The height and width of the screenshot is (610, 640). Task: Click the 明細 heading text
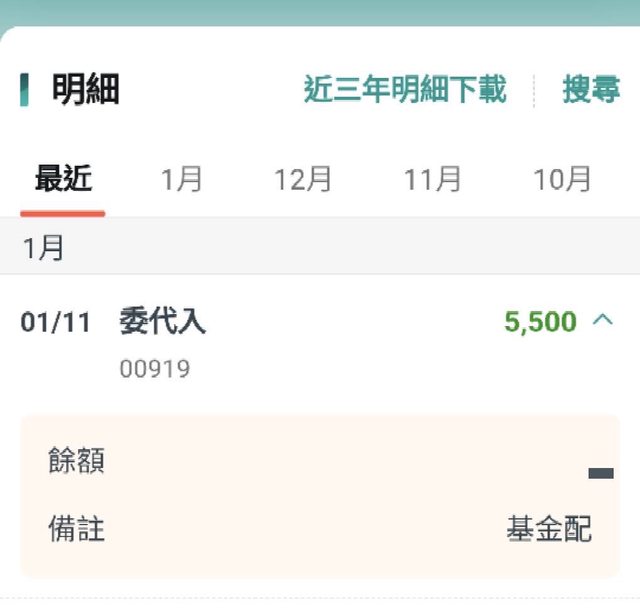86,89
